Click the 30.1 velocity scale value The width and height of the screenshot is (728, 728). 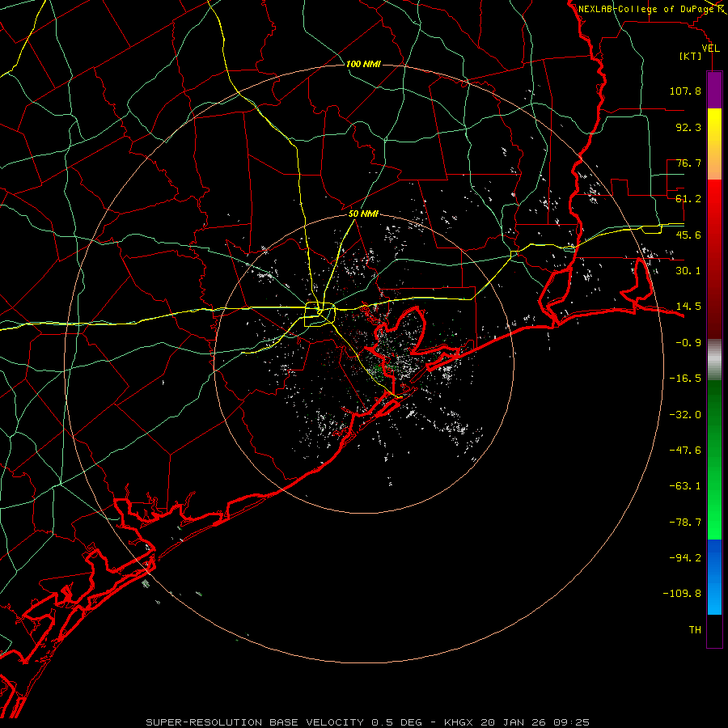pyautogui.click(x=688, y=271)
